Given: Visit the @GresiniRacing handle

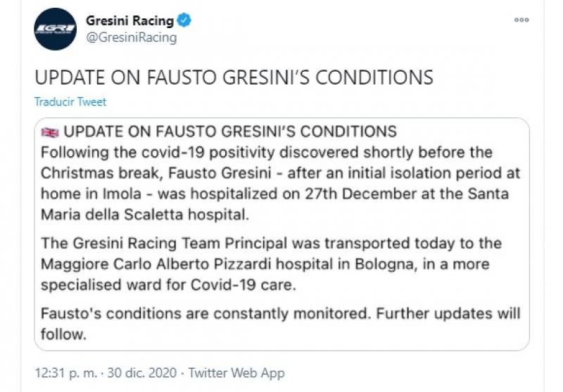Looking at the screenshot, I should [x=132, y=37].
